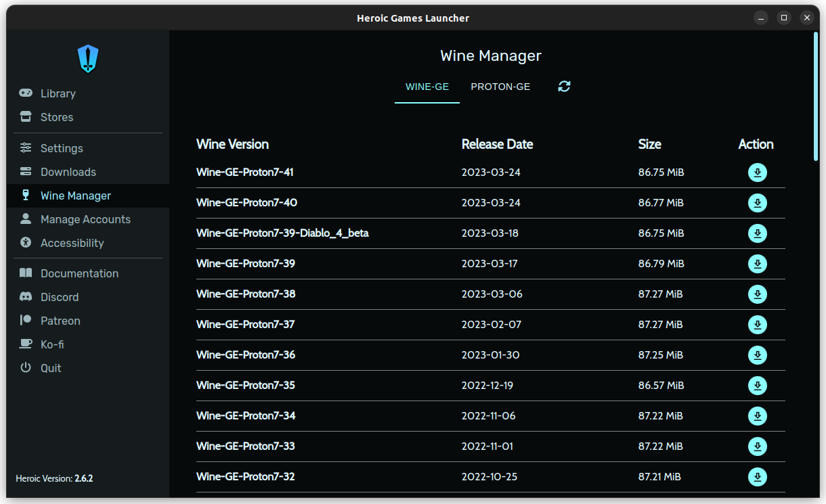
Task: Click the 87.25 MiB size value
Action: (x=661, y=355)
